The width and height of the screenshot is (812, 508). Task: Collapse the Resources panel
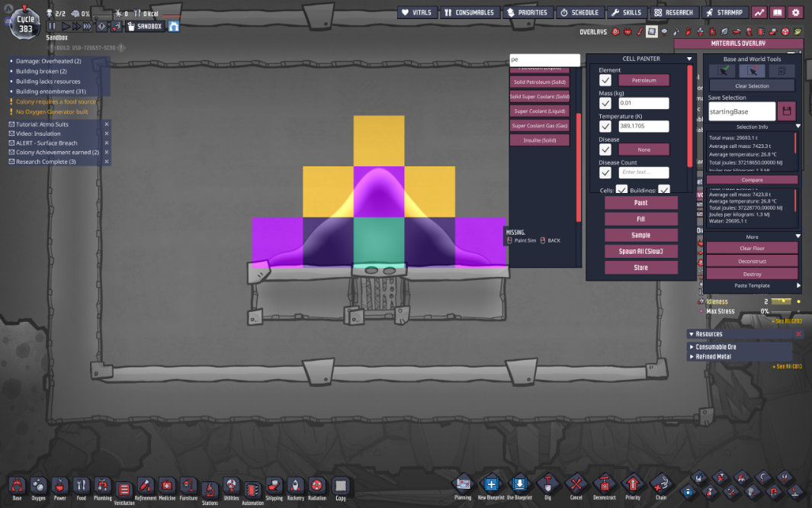click(x=692, y=334)
